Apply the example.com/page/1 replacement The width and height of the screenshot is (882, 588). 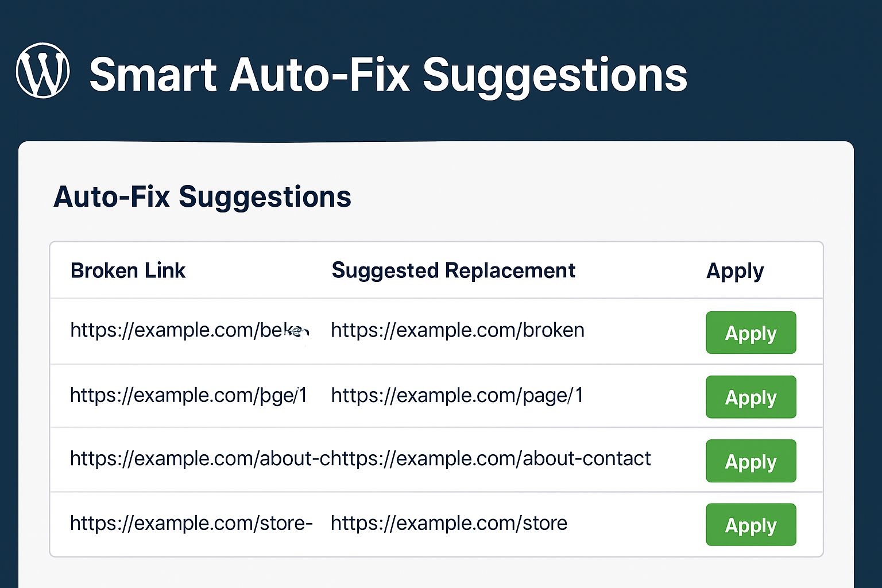coord(751,397)
